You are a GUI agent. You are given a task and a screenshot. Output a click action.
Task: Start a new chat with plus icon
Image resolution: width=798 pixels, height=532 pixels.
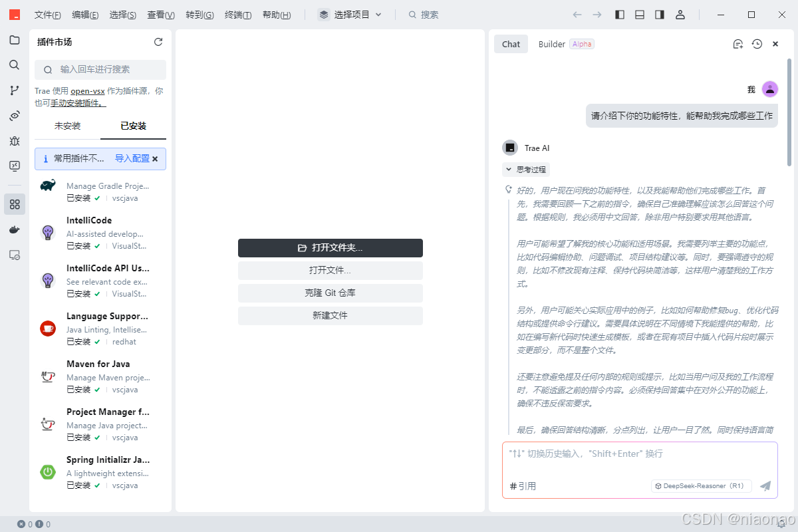(737, 44)
